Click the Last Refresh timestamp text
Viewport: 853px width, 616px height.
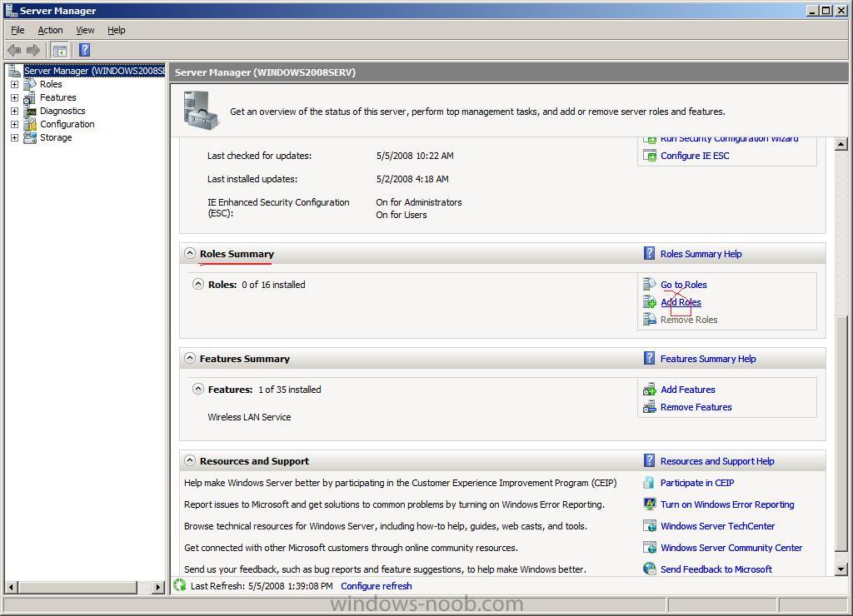(261, 586)
